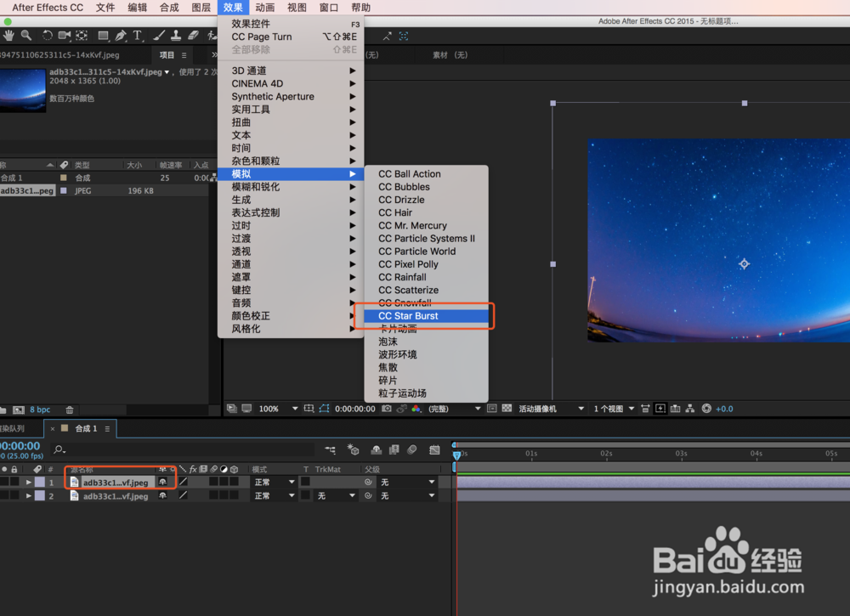Viewport: 850px width, 616px height.
Task: Toggle the draft 3D icon in timeline
Action: (x=353, y=449)
